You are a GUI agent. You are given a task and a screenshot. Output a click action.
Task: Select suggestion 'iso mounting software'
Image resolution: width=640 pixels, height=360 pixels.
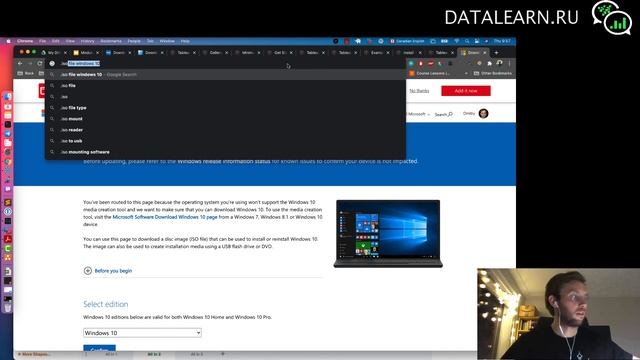(x=225, y=152)
